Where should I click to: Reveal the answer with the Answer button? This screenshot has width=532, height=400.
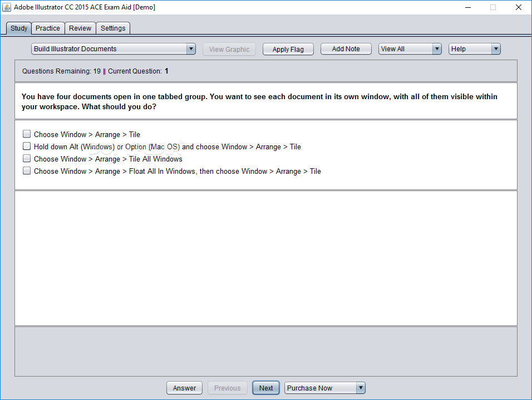184,388
